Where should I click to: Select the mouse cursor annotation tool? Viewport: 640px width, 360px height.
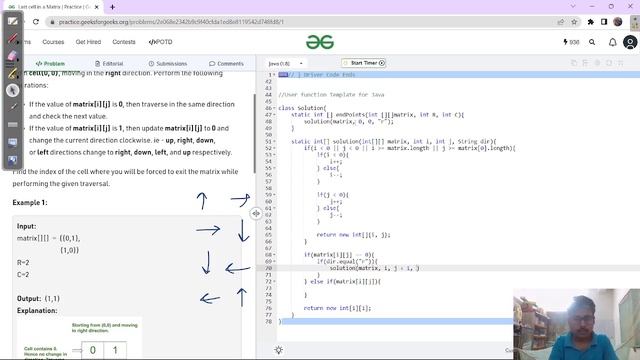[13, 90]
